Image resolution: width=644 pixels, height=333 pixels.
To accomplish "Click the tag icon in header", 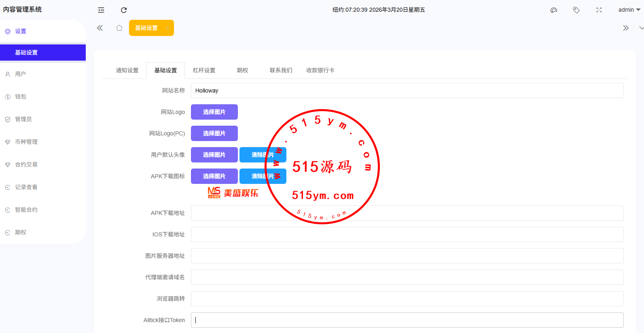I will coord(576,10).
